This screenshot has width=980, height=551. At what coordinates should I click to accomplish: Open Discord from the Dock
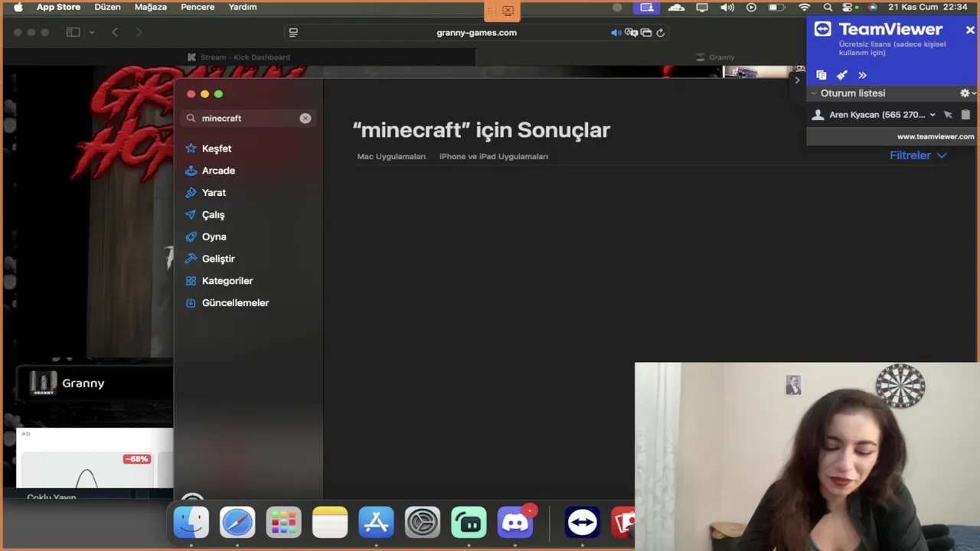515,523
